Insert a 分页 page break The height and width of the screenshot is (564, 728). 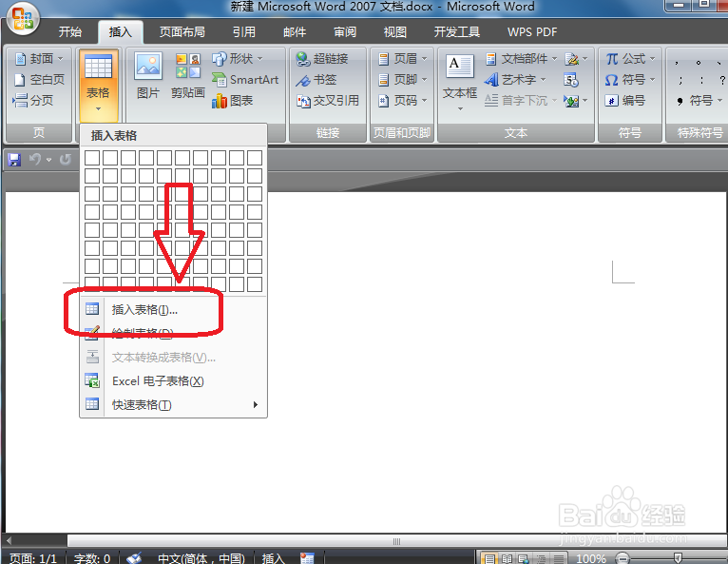click(x=33, y=101)
